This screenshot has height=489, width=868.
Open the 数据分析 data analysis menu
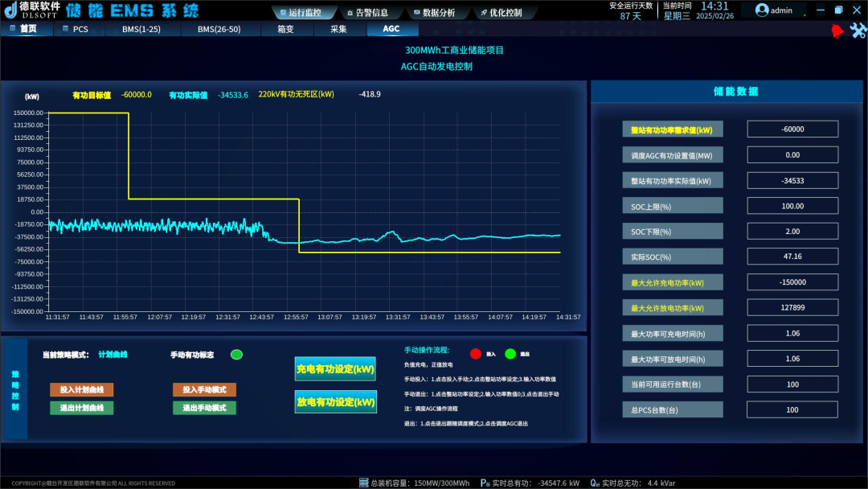(x=432, y=13)
